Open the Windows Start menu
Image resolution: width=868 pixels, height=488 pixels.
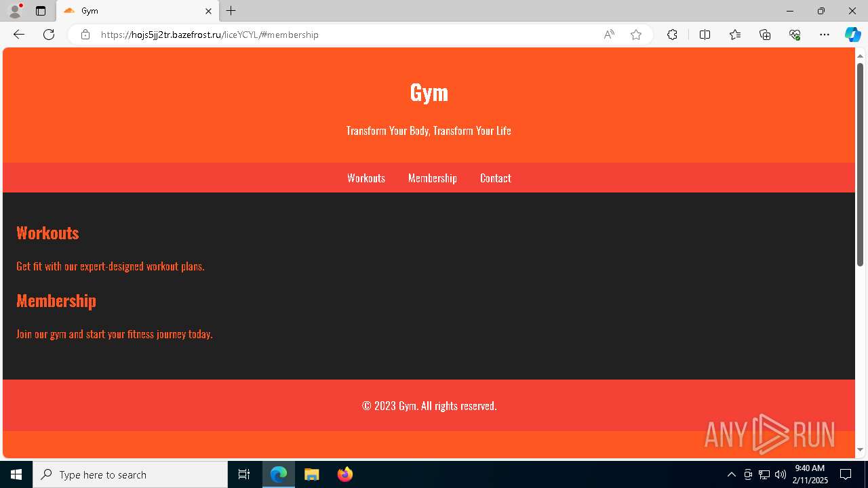click(x=16, y=474)
